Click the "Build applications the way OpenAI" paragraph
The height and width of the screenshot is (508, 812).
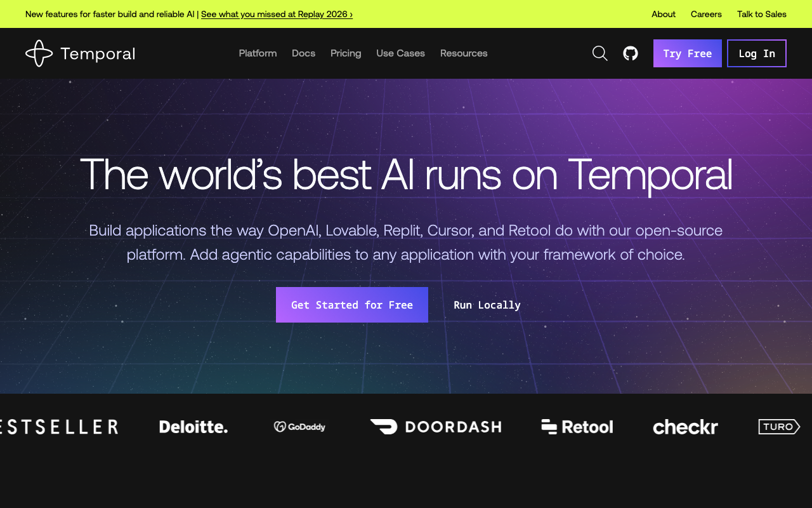pos(406,243)
